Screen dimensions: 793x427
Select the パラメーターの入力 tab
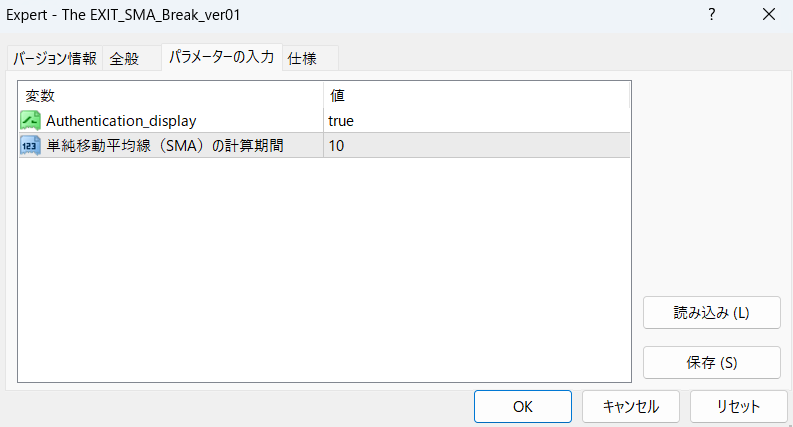(x=221, y=57)
